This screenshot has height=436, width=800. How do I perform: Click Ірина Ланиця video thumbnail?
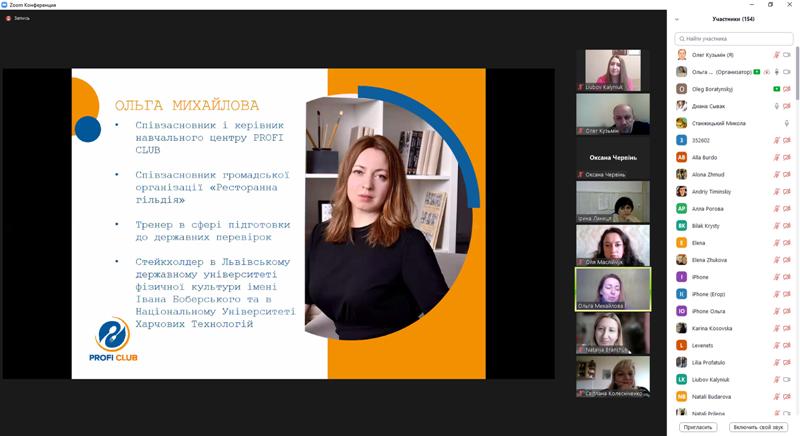pos(613,202)
